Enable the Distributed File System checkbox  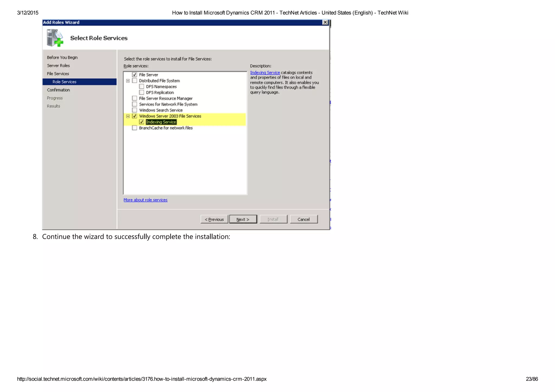[x=134, y=81]
